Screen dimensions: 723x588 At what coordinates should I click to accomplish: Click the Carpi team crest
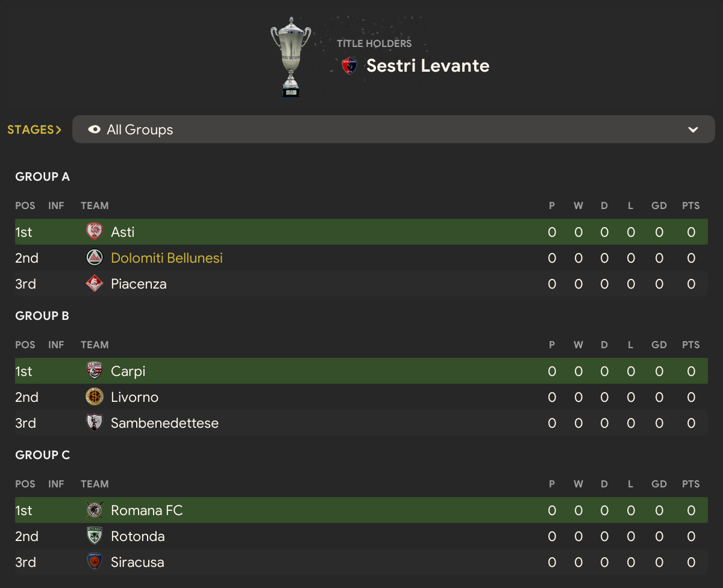95,371
